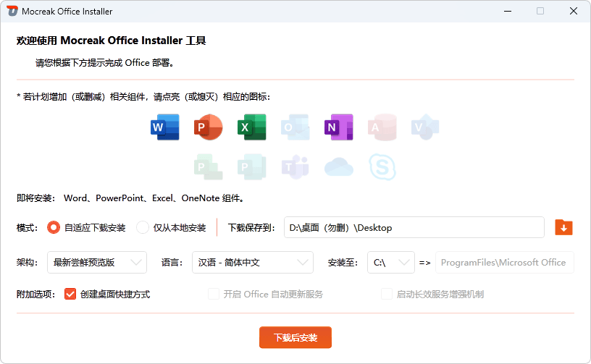Check 开启 Office 自动更新服务 checkbox
591x364 pixels.
214,294
